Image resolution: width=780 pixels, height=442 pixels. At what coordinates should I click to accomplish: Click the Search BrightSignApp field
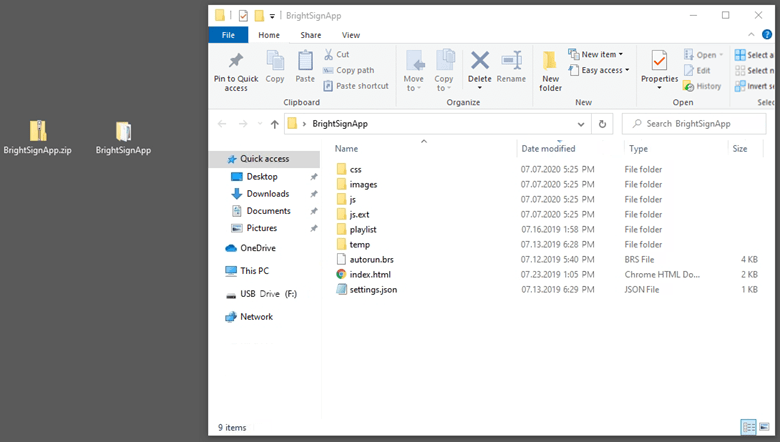694,124
